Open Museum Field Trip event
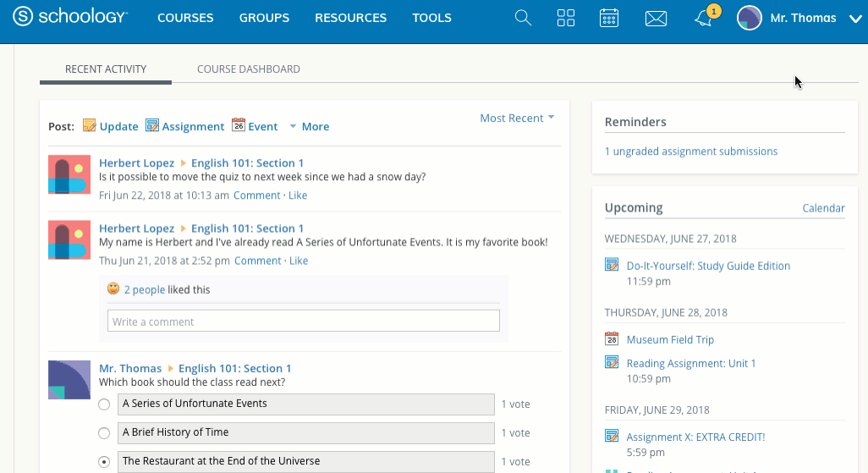The image size is (868, 473). click(x=670, y=339)
